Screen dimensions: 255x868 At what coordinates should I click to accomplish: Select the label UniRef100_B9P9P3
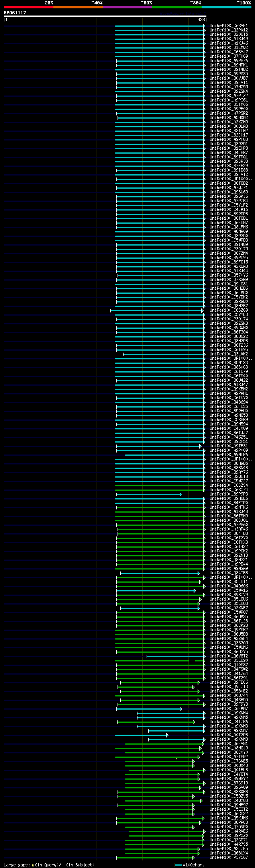click(x=229, y=494)
